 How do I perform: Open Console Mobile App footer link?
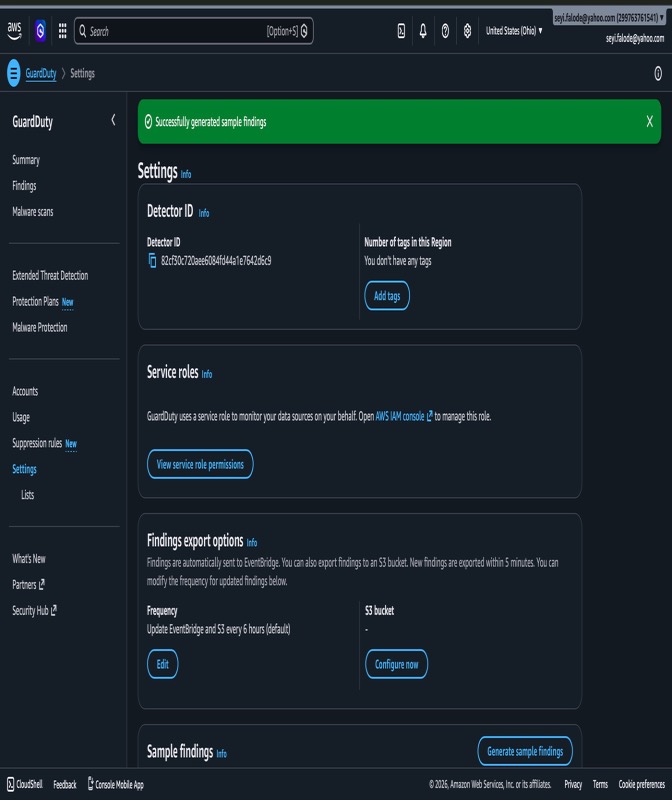116,784
